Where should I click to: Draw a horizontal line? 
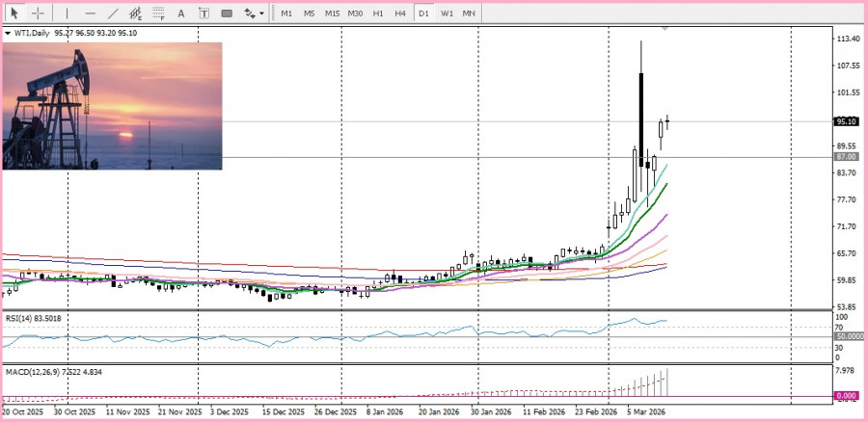[x=90, y=13]
